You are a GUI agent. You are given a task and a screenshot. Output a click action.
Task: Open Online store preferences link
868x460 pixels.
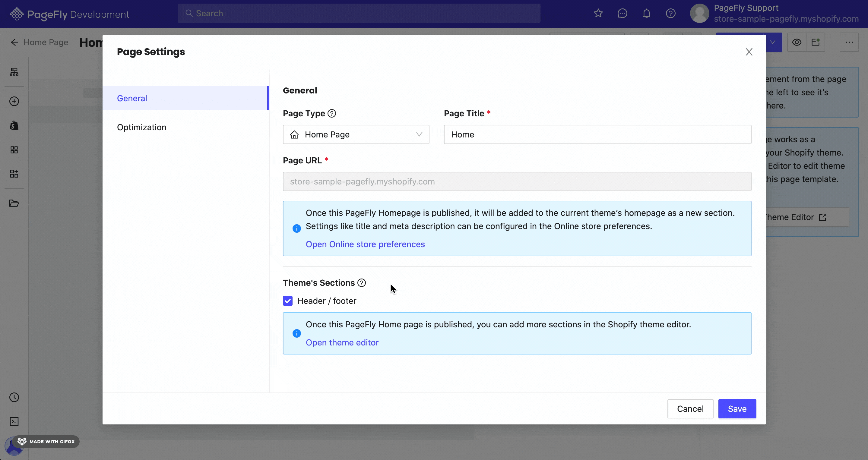[365, 244]
